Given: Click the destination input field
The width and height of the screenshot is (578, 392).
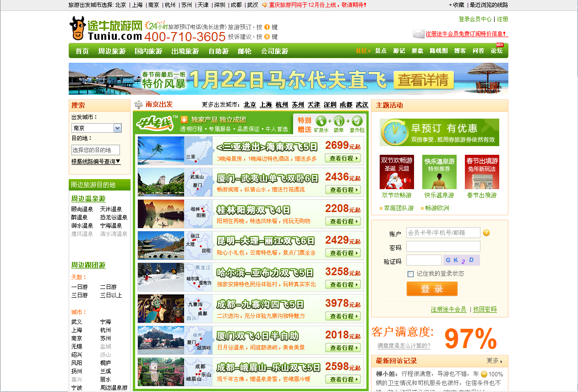Looking at the screenshot, I should (96, 150).
